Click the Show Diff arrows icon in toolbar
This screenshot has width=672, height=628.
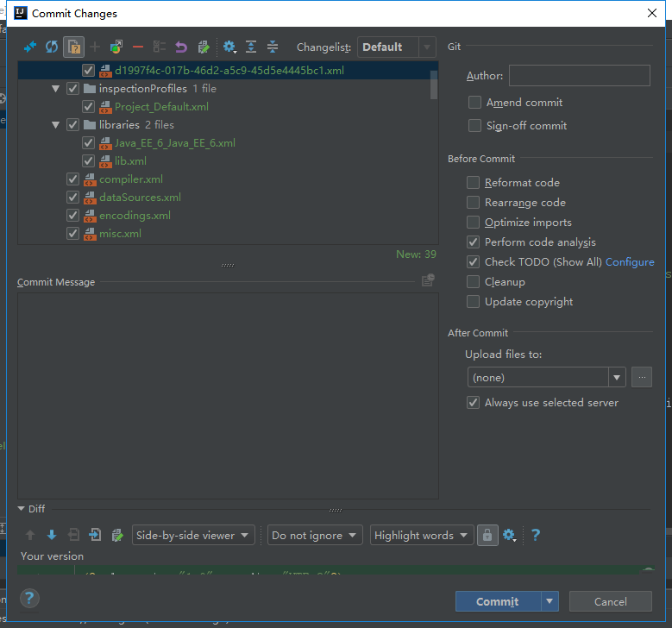click(30, 47)
